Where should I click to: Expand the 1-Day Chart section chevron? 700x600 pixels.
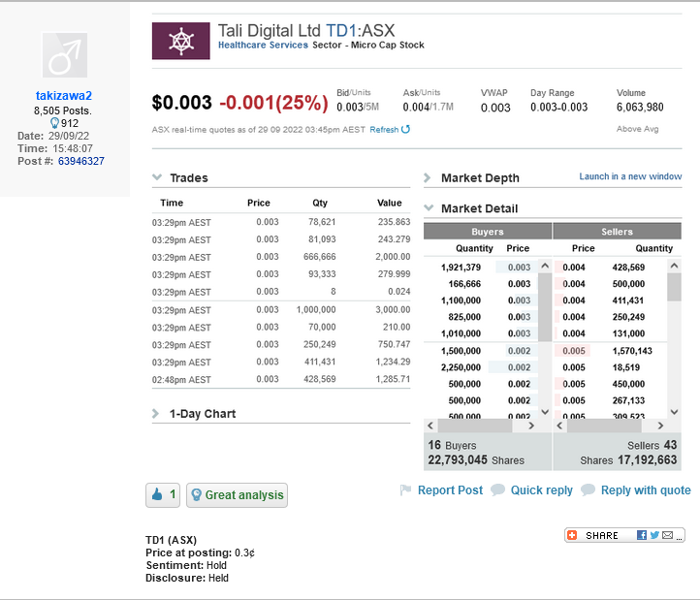pyautogui.click(x=155, y=413)
